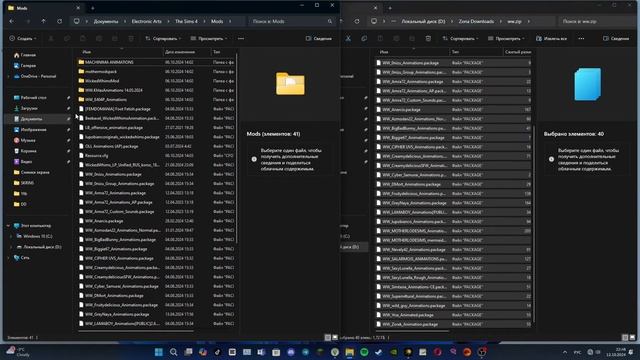This screenshot has width=640, height=360.
Task: Click the search magnifier in Mods window
Action: (330, 21)
